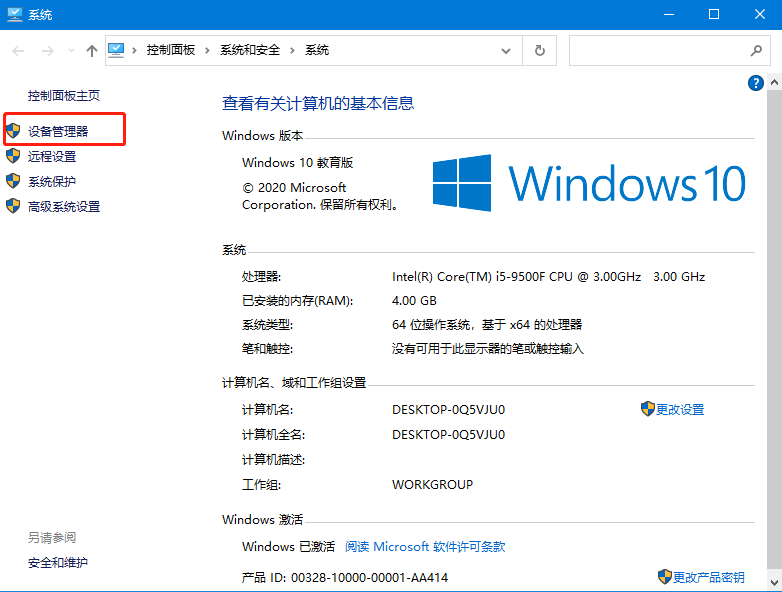Click heading 查看有关计算机的基本信息
This screenshot has width=782, height=592.
click(318, 103)
